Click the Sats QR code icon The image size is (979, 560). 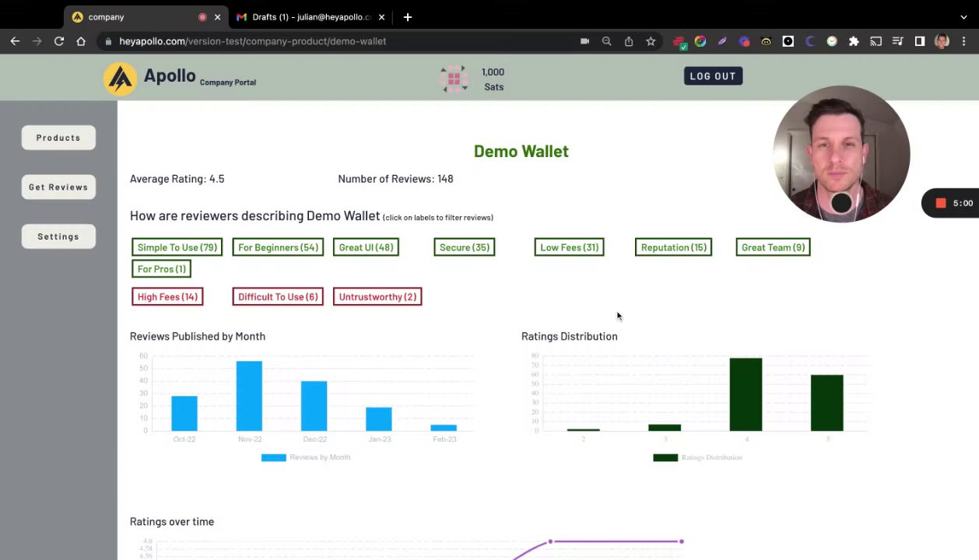coord(454,79)
